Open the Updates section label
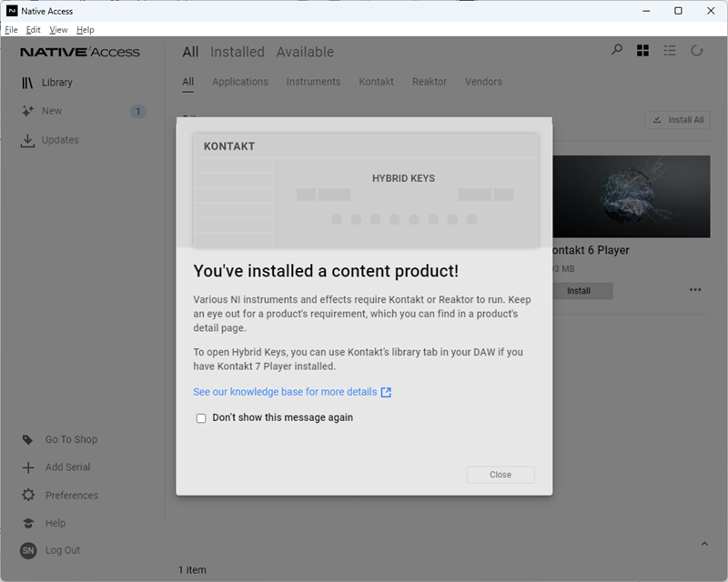The image size is (728, 582). (60, 140)
